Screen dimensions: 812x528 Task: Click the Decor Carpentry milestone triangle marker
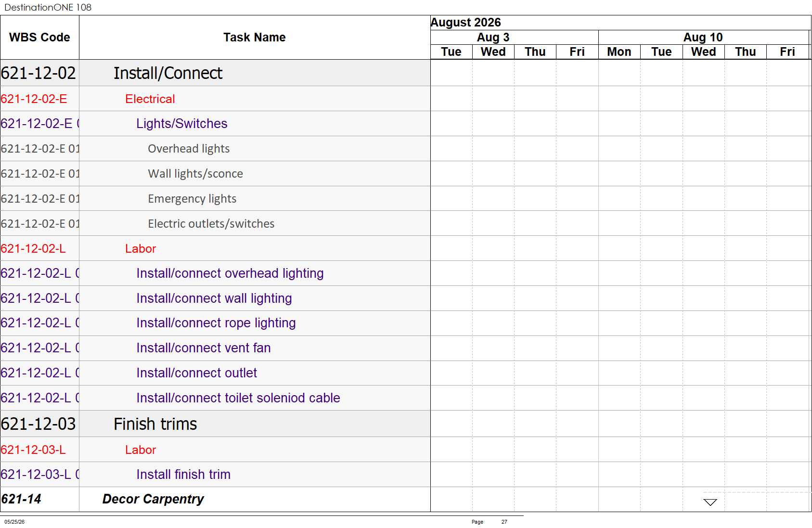710,502
